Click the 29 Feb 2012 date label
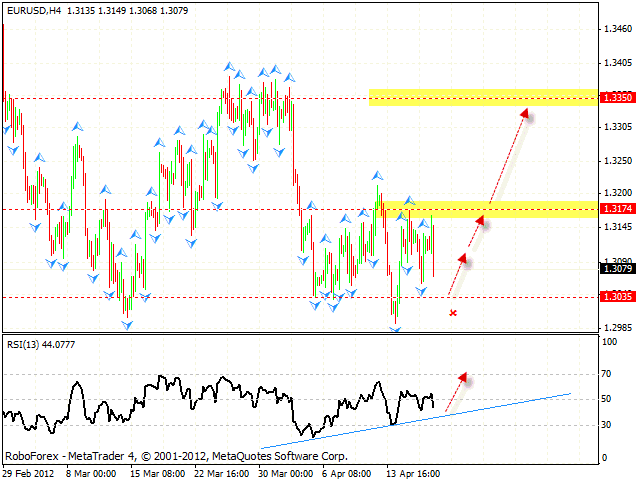Screen dimensions: 636x481 (x=28, y=474)
